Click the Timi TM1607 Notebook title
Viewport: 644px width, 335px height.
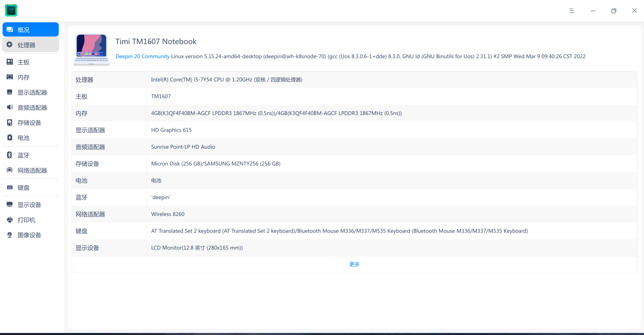pos(156,41)
